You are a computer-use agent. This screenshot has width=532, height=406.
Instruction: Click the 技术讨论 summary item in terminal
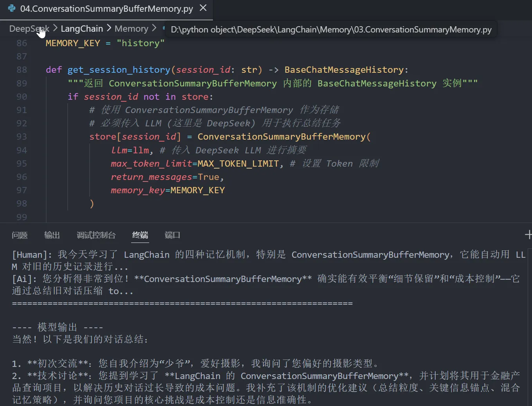click(266, 388)
